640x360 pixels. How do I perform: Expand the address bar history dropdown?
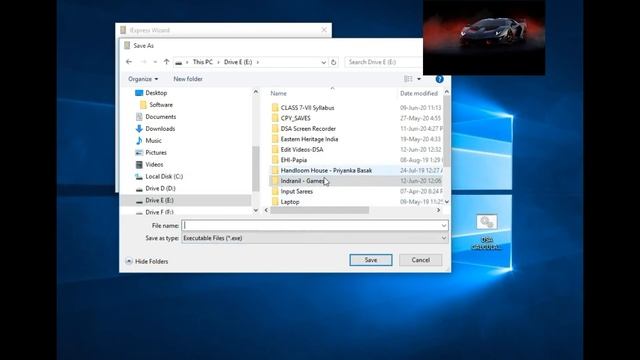[x=323, y=62]
